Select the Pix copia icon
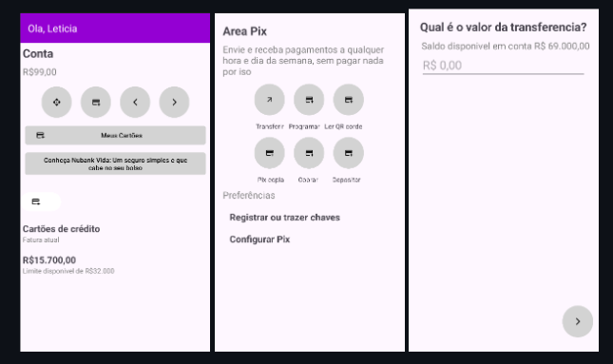Viewport: 613px width, 364px height. (269, 153)
